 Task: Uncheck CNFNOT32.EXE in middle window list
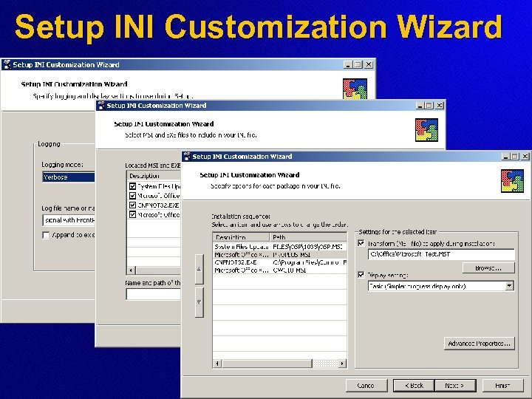pyautogui.click(x=132, y=205)
